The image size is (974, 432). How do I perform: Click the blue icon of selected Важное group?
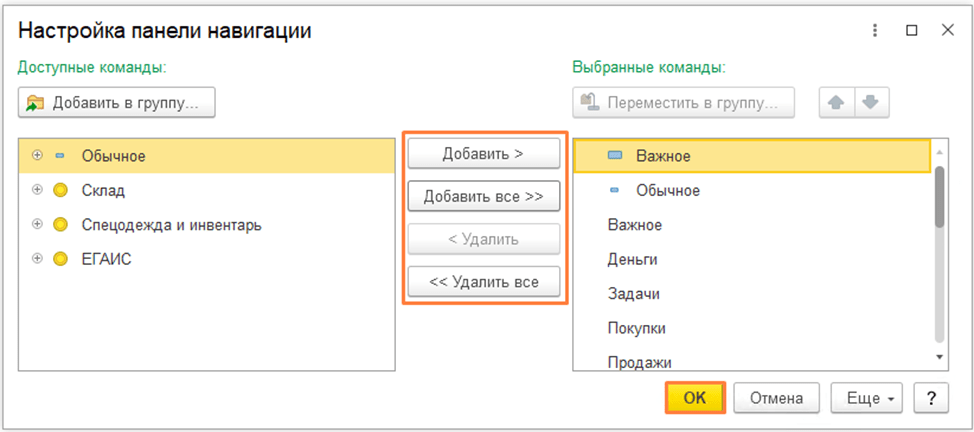coord(615,156)
